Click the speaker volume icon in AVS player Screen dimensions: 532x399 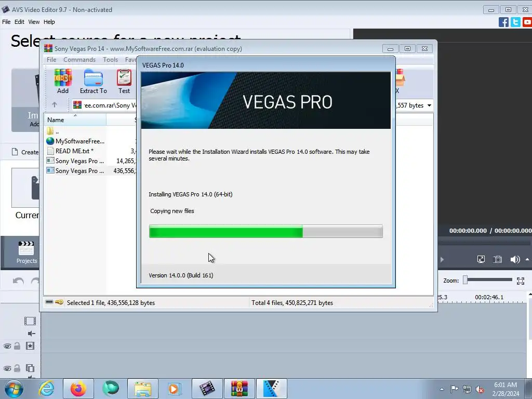515,259
